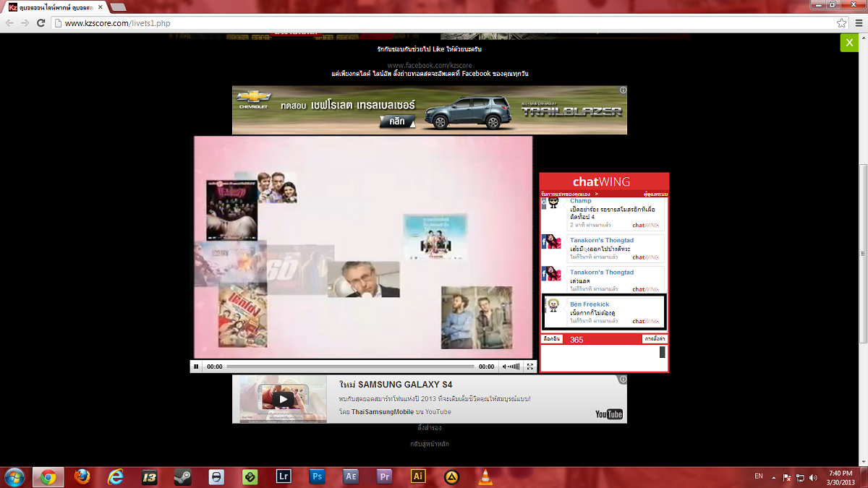
Task: Open ThaiSamsungMobile channel link
Action: pyautogui.click(x=383, y=412)
